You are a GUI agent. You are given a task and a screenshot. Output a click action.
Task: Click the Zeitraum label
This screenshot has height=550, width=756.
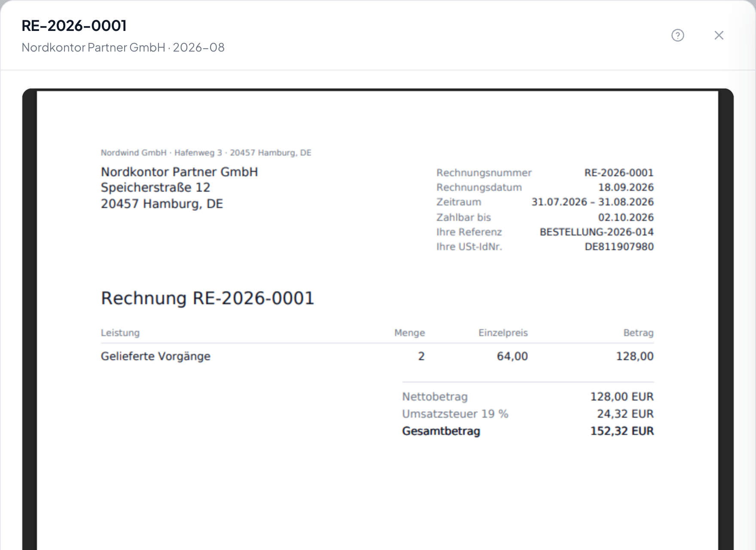tap(459, 202)
